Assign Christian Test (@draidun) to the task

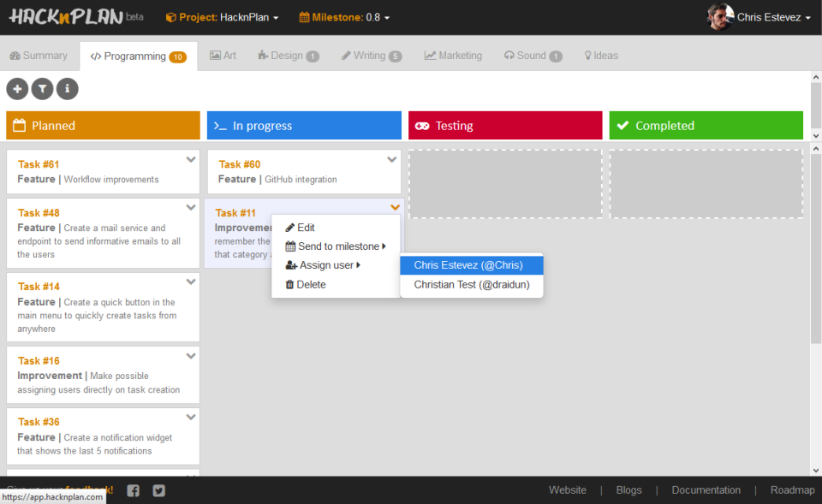pos(471,284)
